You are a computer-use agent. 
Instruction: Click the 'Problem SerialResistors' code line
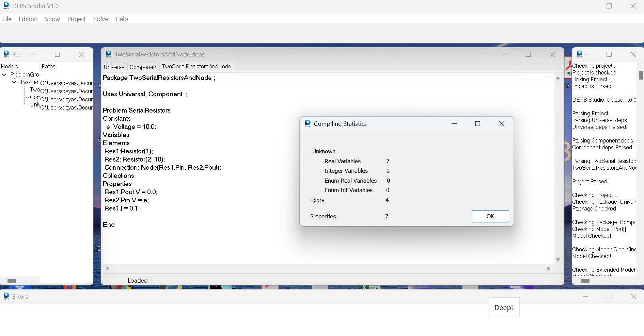click(137, 111)
